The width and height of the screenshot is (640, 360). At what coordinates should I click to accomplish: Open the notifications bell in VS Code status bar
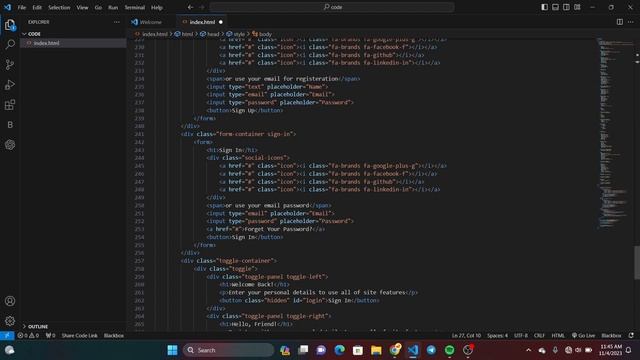click(631, 336)
